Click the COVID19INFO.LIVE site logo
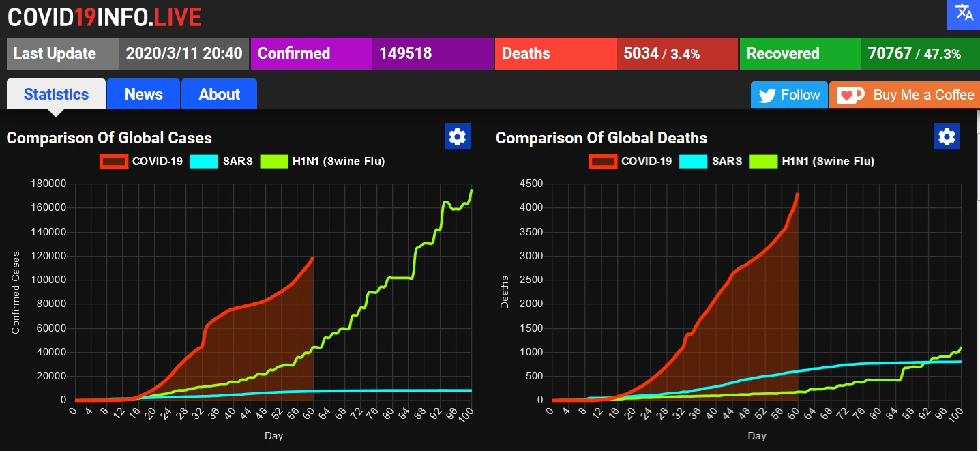The image size is (980, 451). click(104, 16)
